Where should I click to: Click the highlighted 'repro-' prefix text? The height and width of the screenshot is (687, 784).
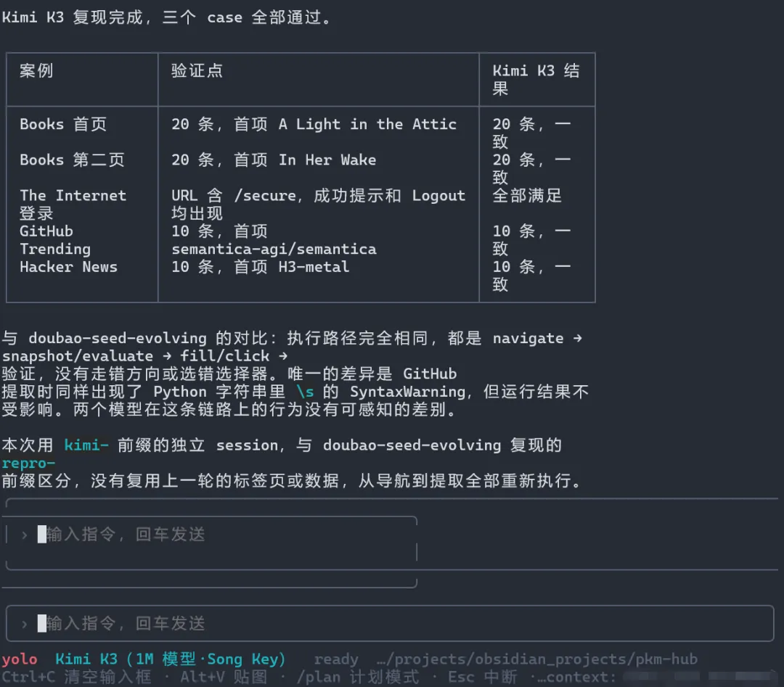tap(28, 464)
